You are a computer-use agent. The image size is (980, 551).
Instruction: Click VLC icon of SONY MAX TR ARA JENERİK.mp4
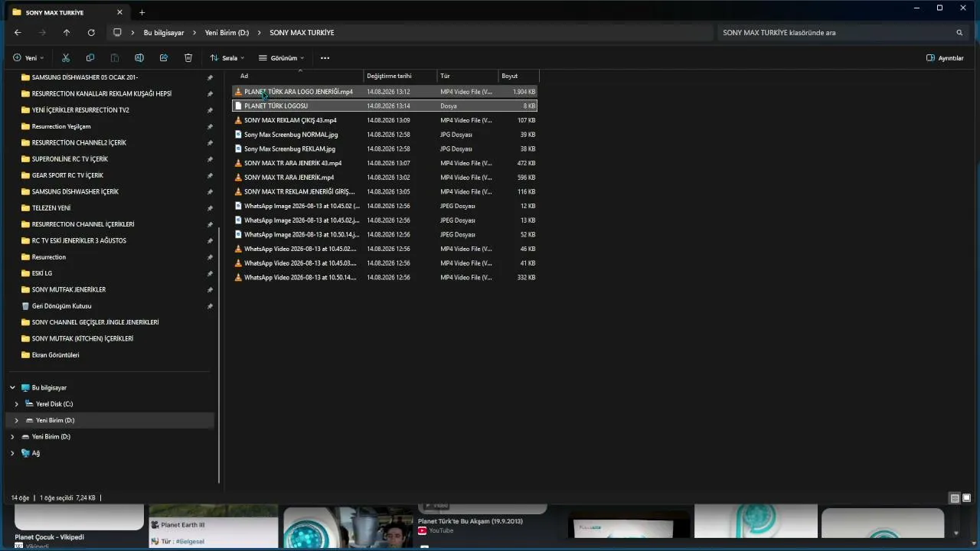238,178
